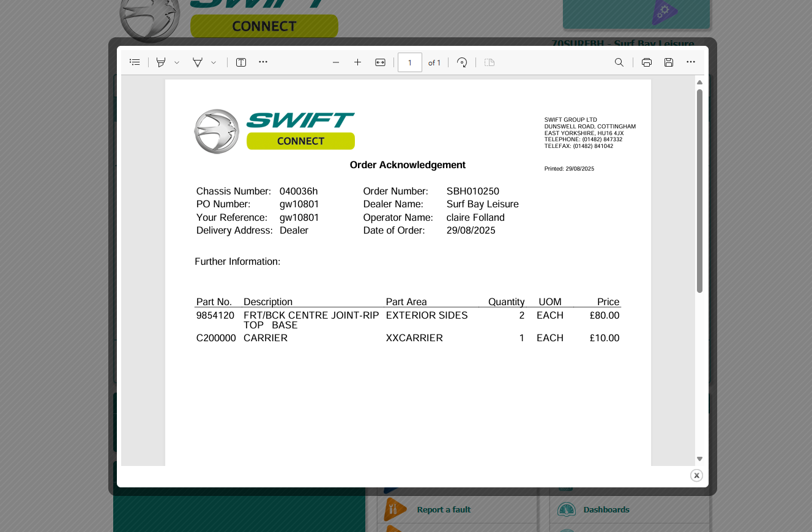
Task: Click the Further Information label
Action: click(237, 262)
